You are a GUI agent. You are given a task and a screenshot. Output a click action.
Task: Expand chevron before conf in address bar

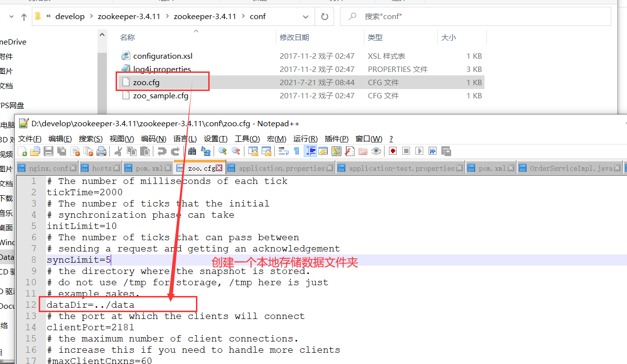coord(243,16)
